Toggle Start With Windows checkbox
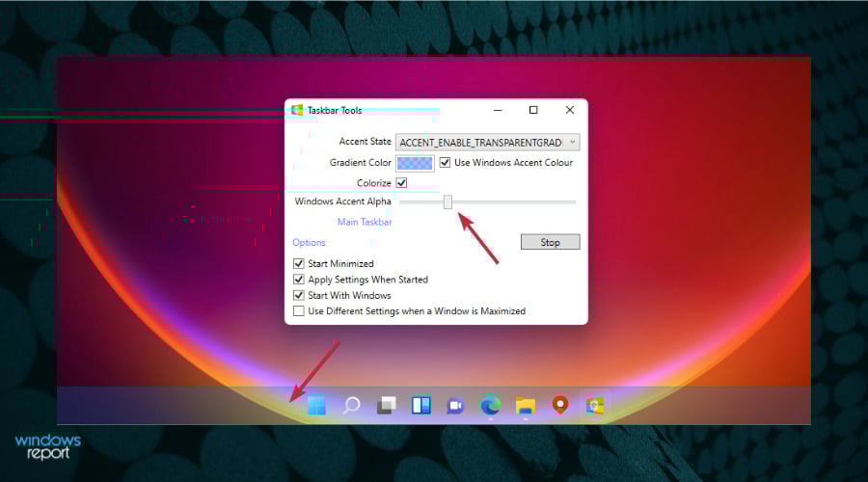Screen dimensions: 868x482 coord(299,296)
